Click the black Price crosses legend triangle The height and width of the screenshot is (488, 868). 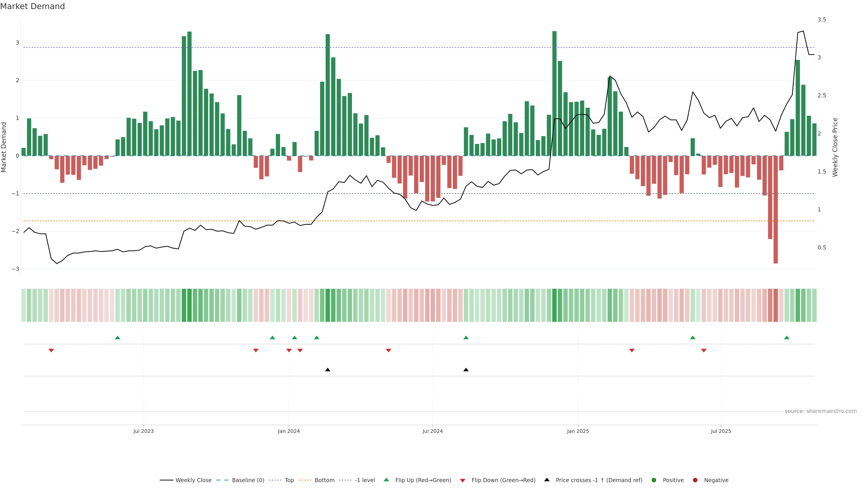547,480
